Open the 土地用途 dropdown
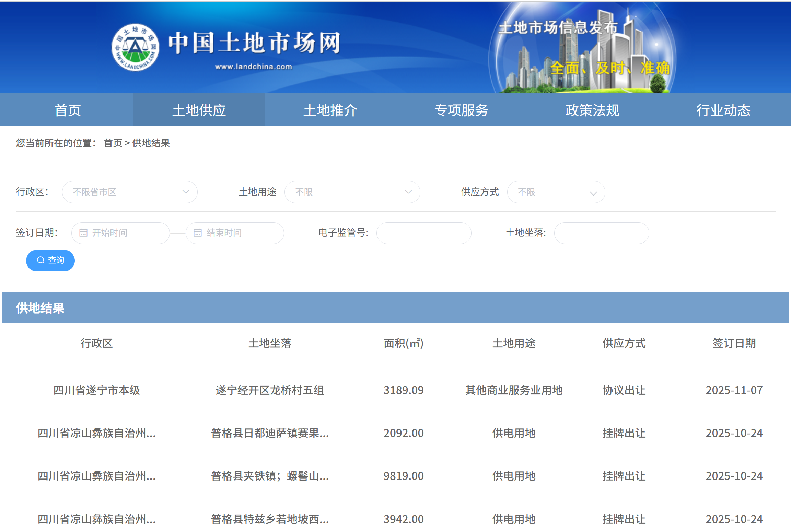The height and width of the screenshot is (532, 791). point(352,192)
